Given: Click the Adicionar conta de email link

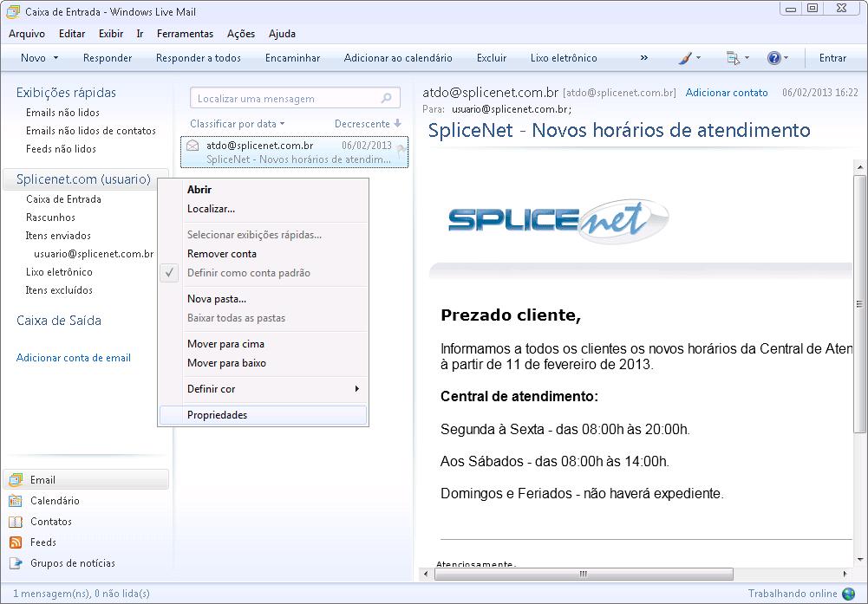Looking at the screenshot, I should click(74, 358).
